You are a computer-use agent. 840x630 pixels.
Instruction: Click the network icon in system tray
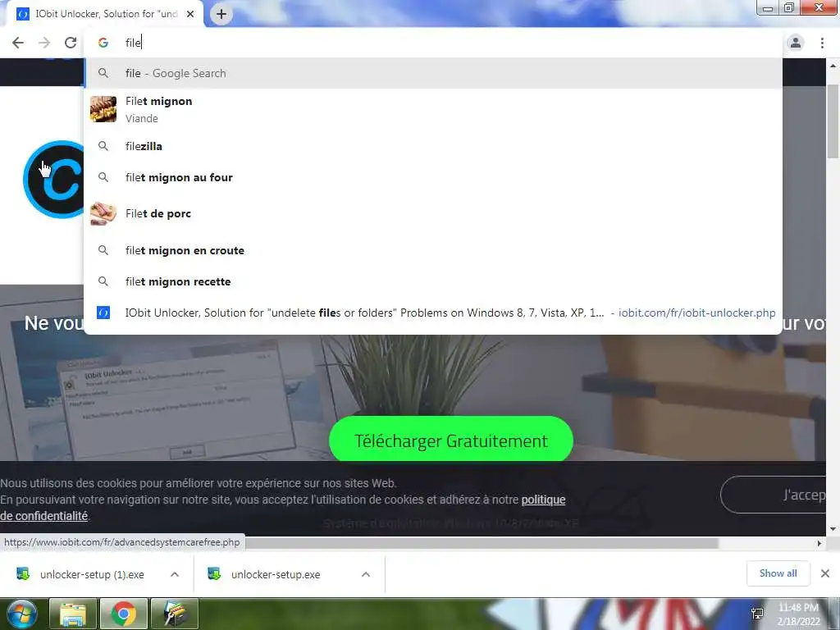pyautogui.click(x=757, y=614)
